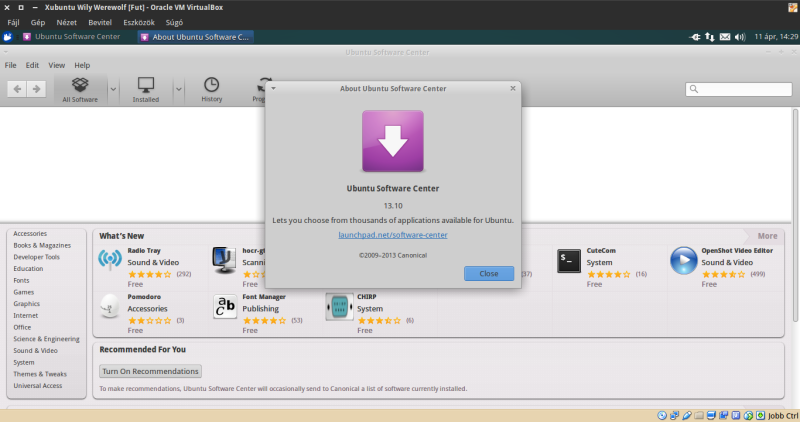Open VirtualBox Bevitel menu
Screen dimensions: 800x422
100,22
